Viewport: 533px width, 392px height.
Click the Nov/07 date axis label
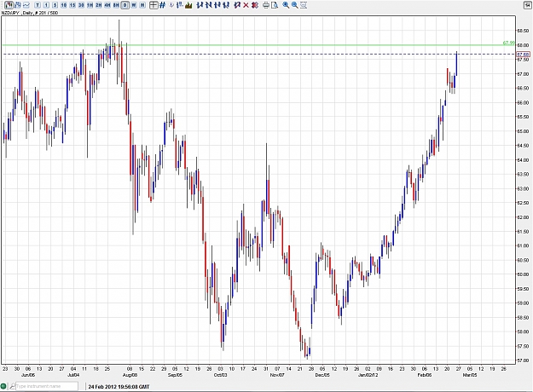(x=277, y=375)
